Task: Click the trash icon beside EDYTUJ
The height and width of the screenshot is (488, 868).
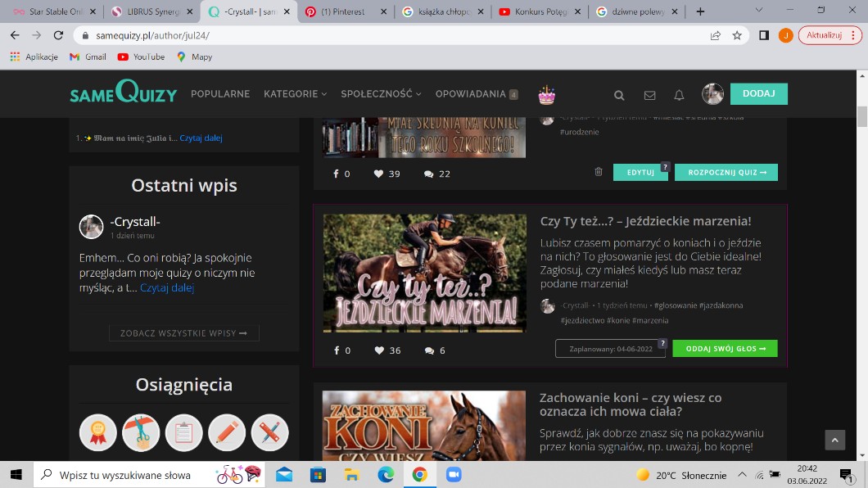Action: click(x=599, y=172)
